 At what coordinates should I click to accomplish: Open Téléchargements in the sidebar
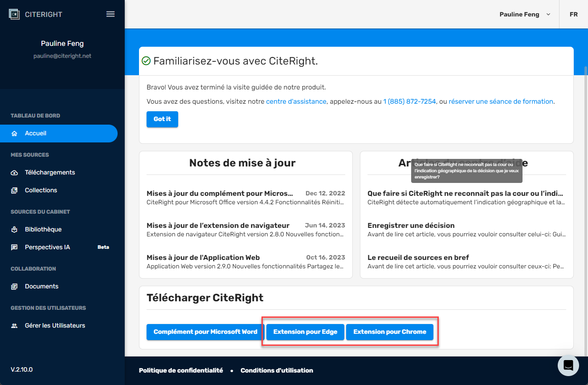[59, 173]
